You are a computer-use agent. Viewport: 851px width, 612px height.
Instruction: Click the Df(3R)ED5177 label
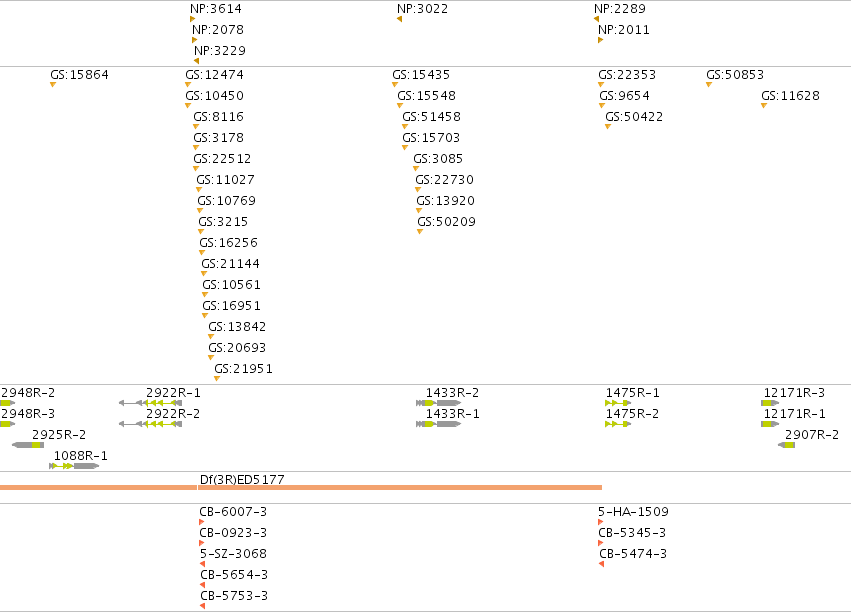242,480
